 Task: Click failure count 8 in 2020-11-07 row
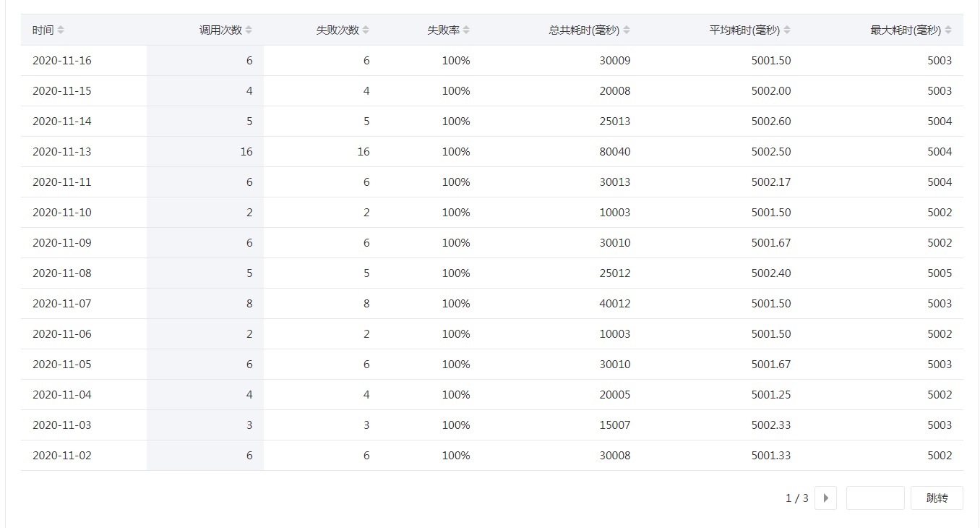[366, 304]
